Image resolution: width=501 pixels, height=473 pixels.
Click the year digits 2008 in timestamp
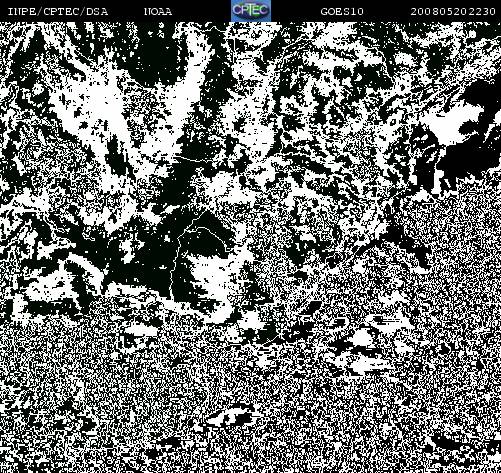coord(425,12)
